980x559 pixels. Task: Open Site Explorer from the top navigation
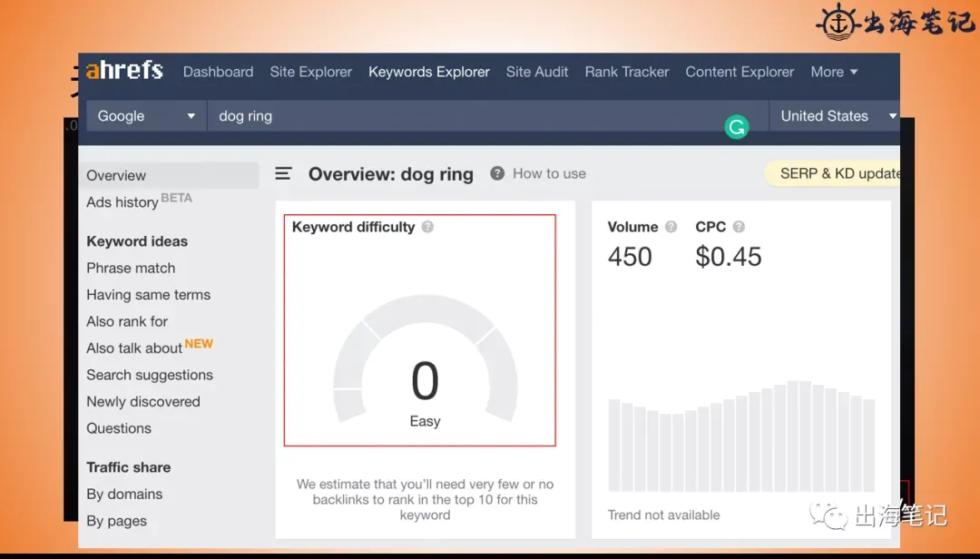pos(310,72)
